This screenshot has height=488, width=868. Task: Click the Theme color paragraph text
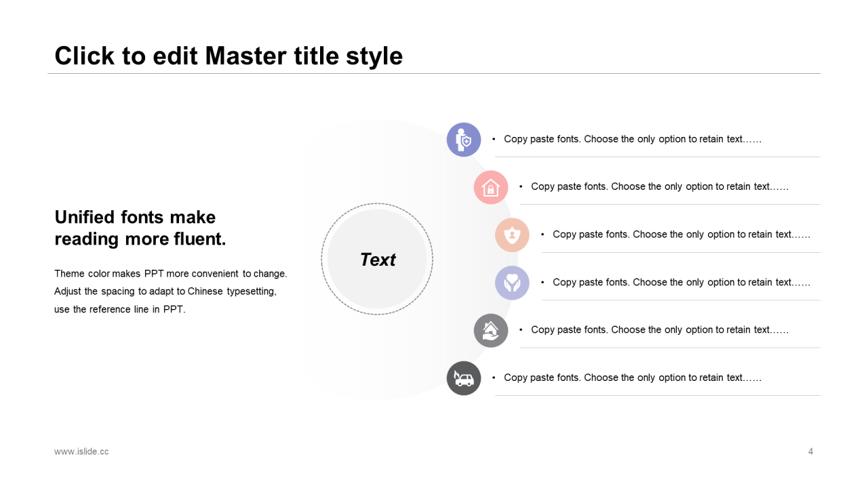pyautogui.click(x=171, y=291)
